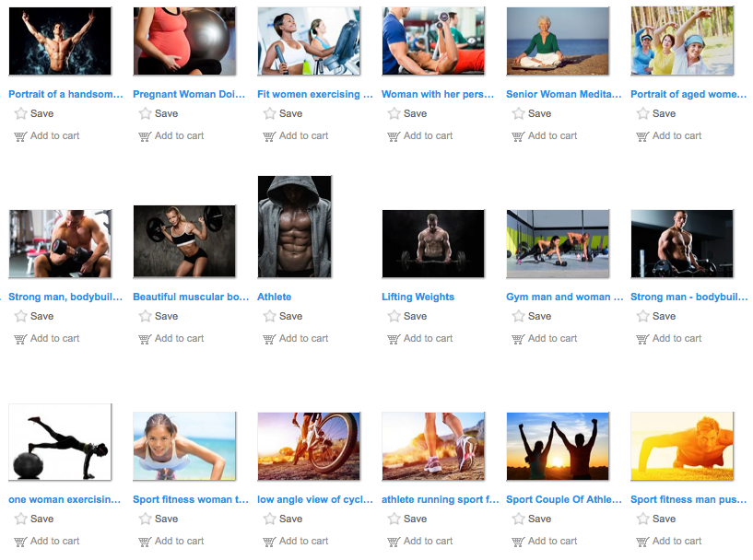The height and width of the screenshot is (560, 753).
Task: Star the low angle cyclist image
Action: click(x=269, y=519)
